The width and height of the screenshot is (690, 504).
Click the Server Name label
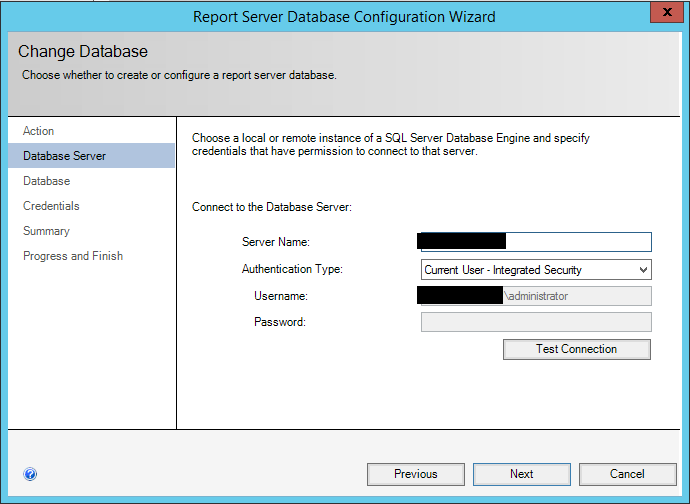pos(276,242)
